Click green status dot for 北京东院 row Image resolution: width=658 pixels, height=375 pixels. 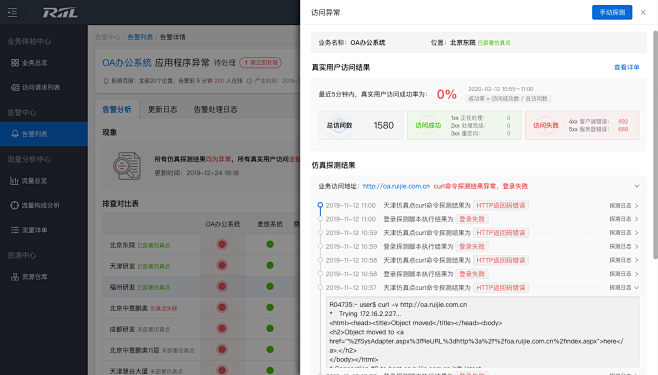[270, 244]
